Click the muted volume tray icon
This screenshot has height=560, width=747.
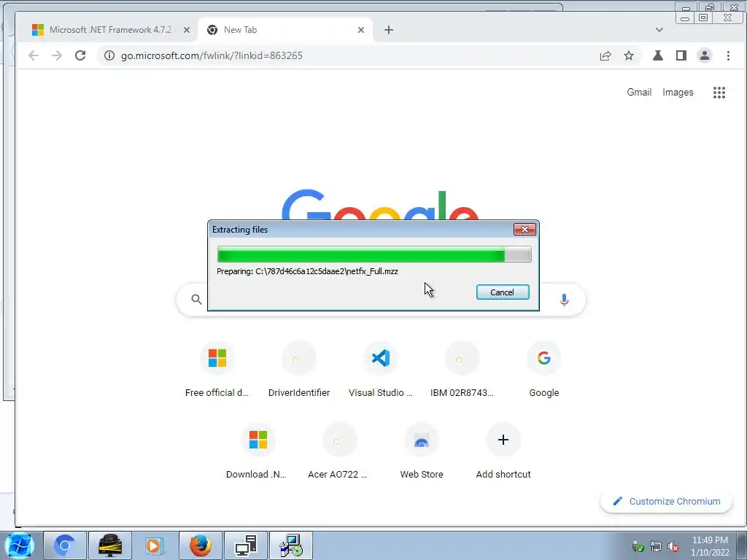673,547
